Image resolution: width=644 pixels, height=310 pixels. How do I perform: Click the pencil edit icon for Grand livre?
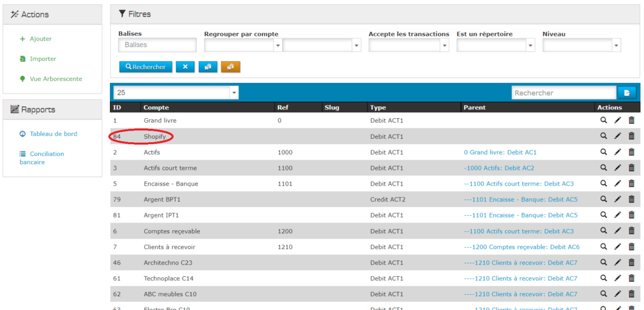(x=618, y=120)
